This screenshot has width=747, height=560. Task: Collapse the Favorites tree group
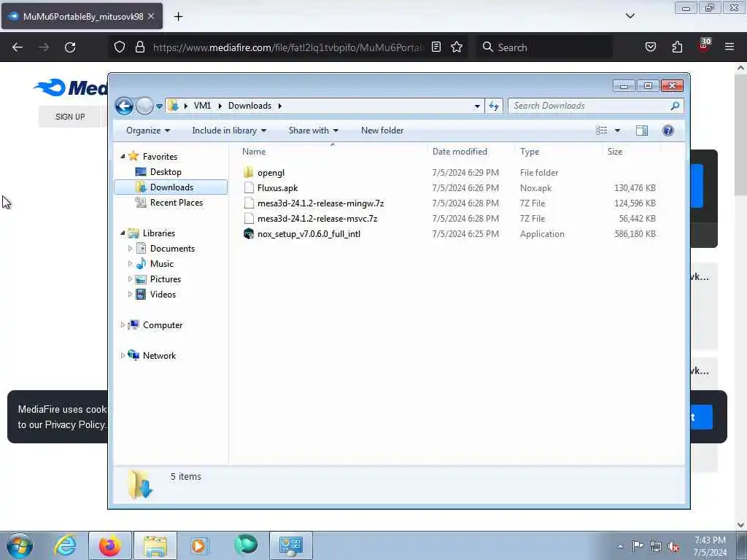coord(123,156)
